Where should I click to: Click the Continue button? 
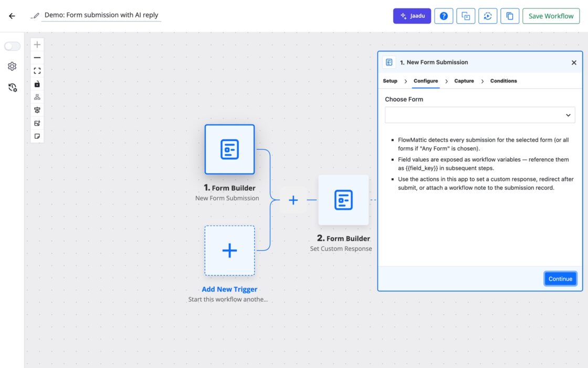[560, 279]
